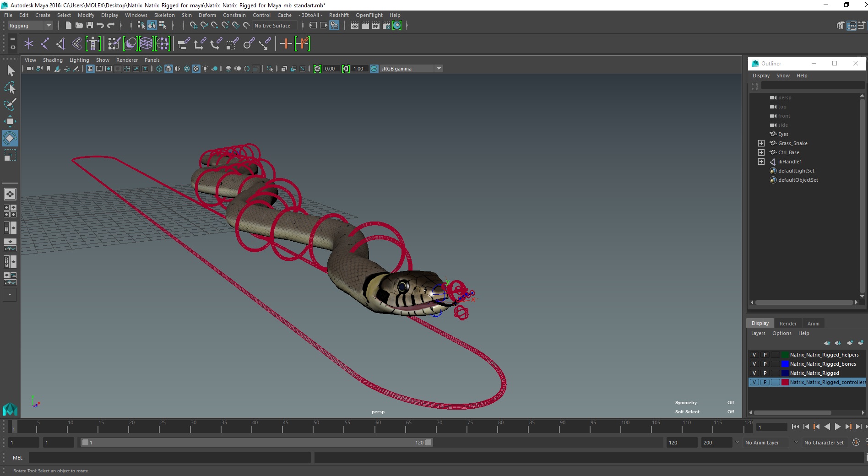Open Outliner Display menu
Screen dimensions: 868x476
pyautogui.click(x=761, y=76)
